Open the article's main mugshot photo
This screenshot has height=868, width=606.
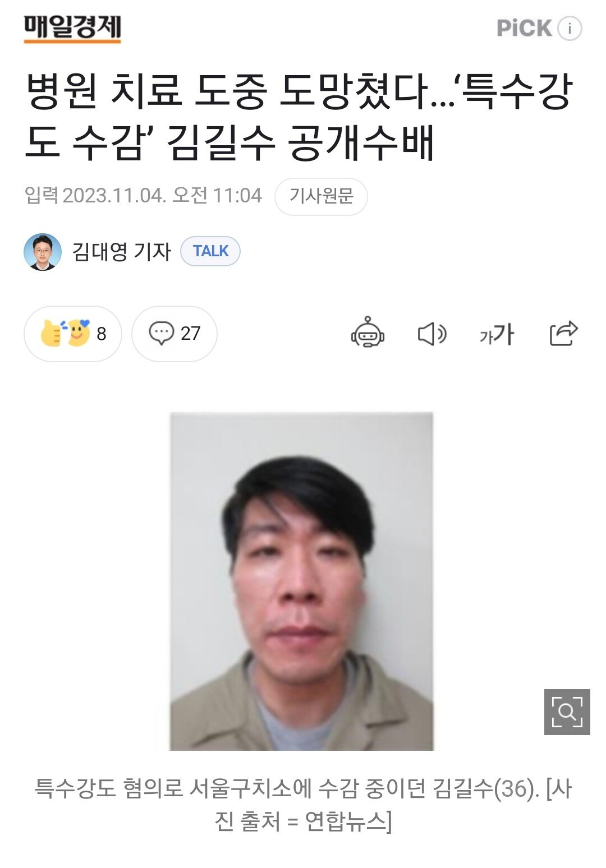[301, 581]
